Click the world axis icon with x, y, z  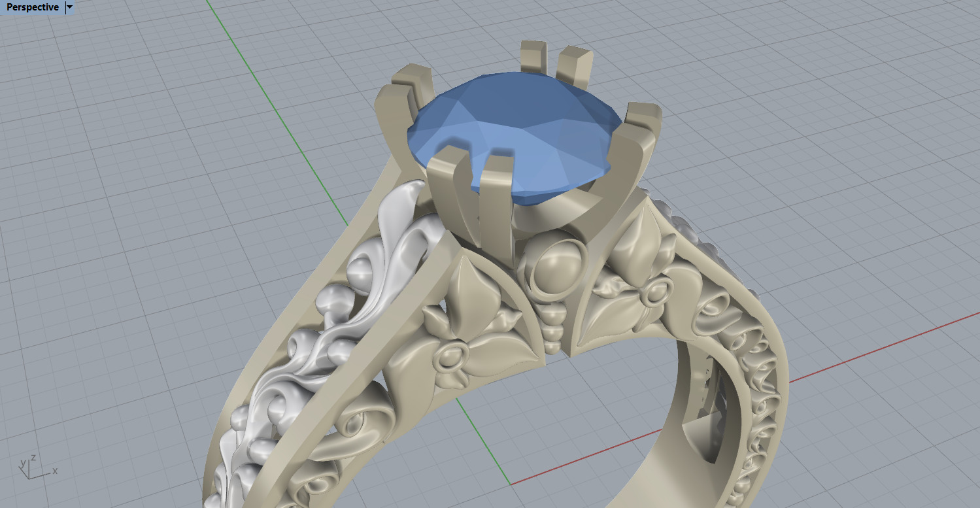pos(37,467)
